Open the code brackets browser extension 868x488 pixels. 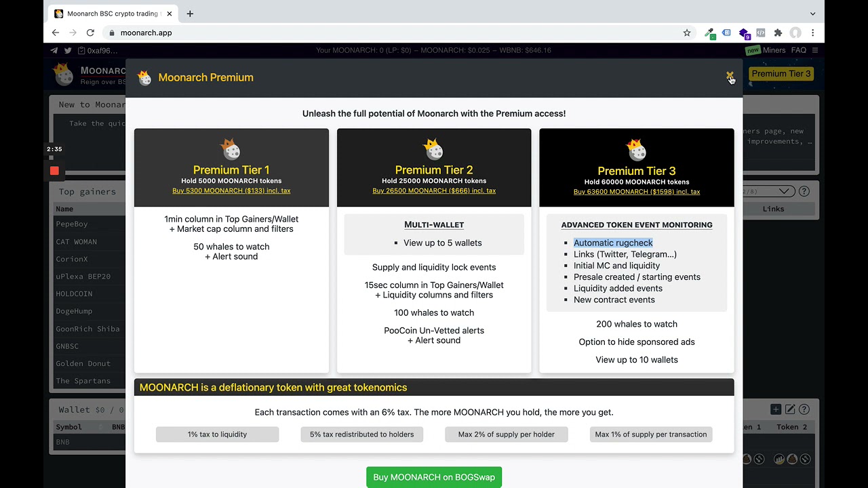pos(761,33)
